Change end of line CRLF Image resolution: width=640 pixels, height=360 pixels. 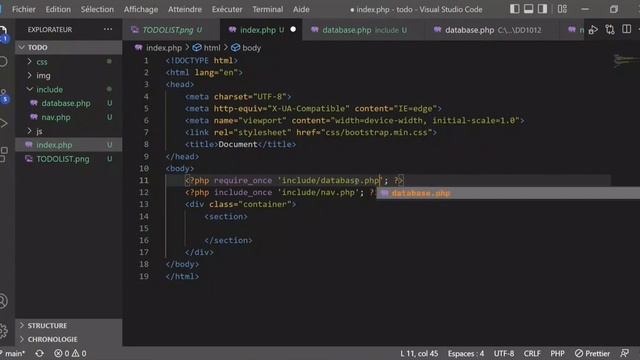click(x=532, y=353)
